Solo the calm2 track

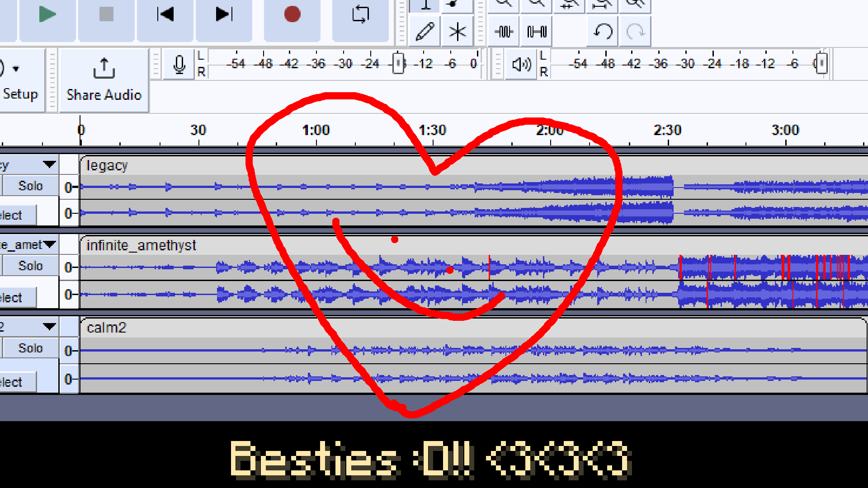(x=30, y=348)
